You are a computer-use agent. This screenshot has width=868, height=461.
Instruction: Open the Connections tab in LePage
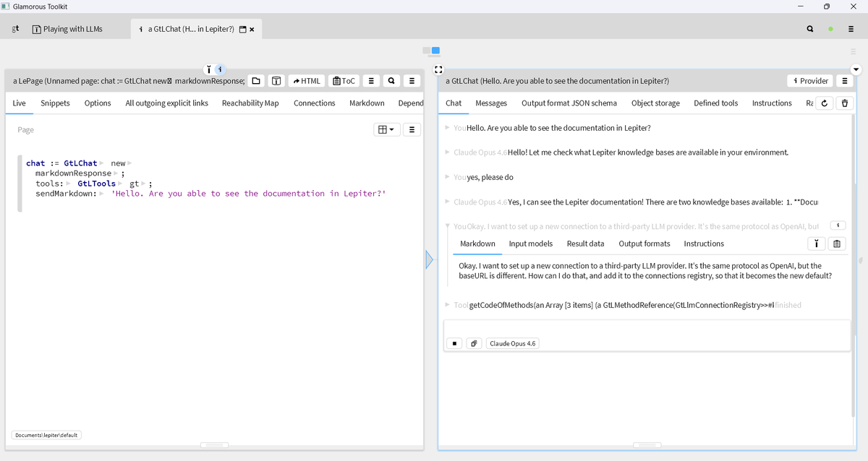click(315, 103)
